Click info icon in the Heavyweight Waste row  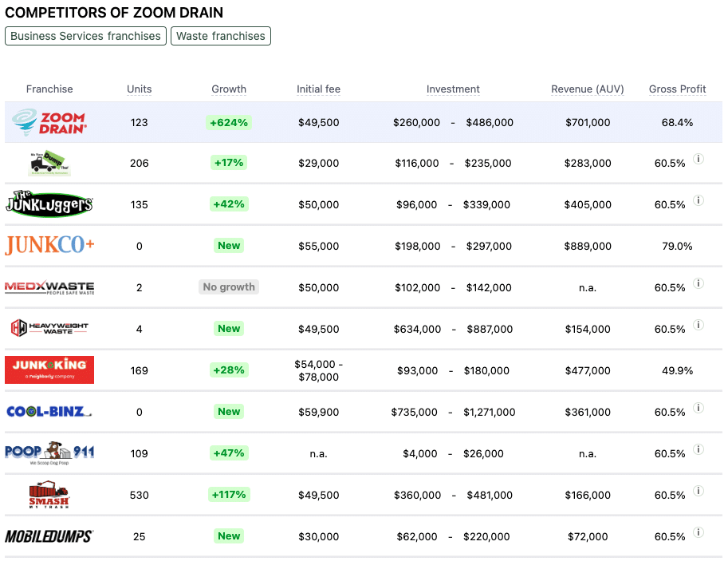698,325
